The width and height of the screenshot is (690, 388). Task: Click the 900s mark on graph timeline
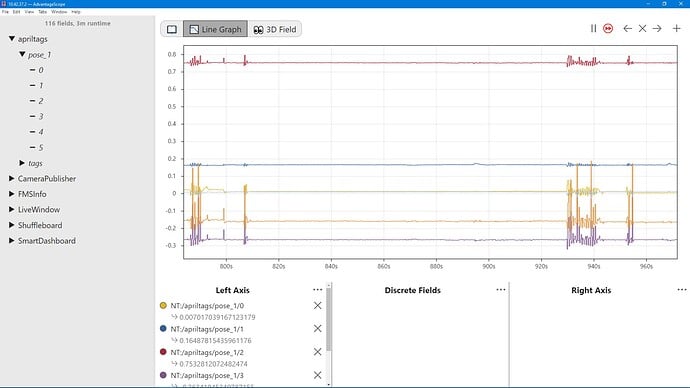pos(488,267)
